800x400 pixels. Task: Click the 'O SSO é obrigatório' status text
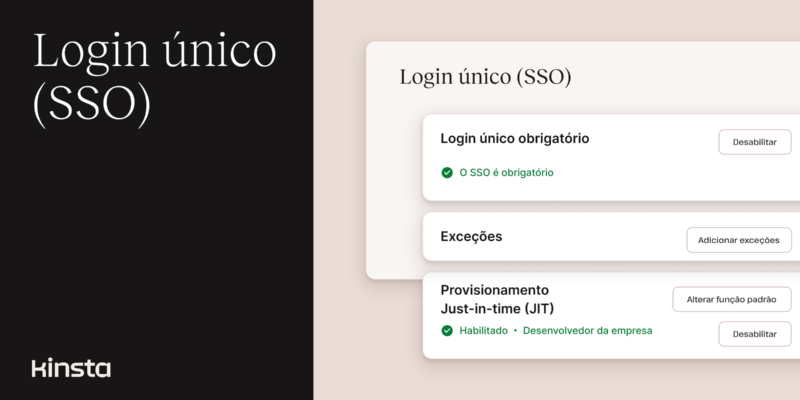click(506, 172)
